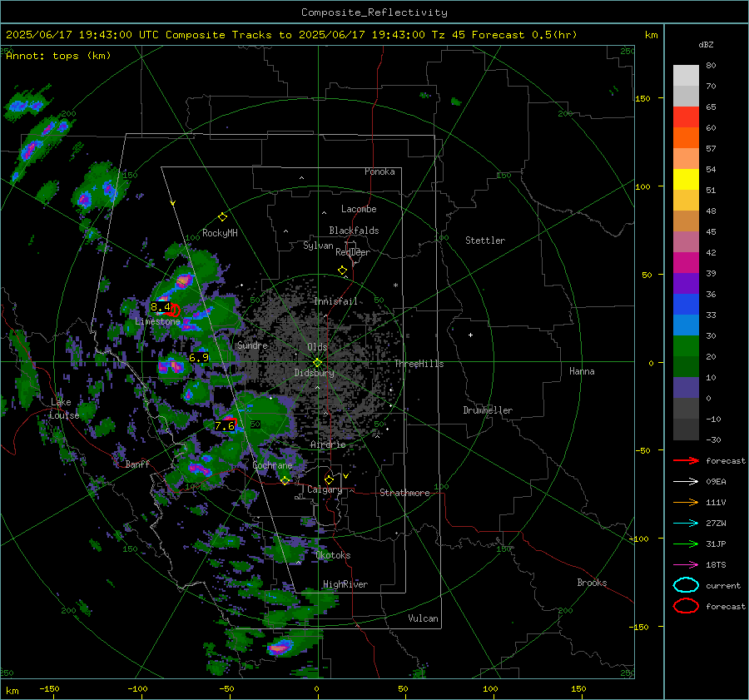The height and width of the screenshot is (700, 749).
Task: Click the magenta 18TS arrow legend icon
Action: [686, 565]
